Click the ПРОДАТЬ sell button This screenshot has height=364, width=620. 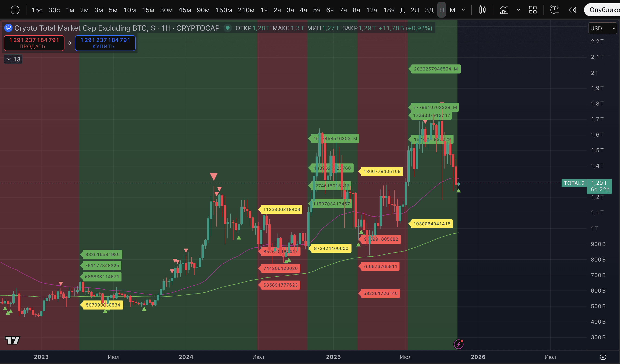34,43
